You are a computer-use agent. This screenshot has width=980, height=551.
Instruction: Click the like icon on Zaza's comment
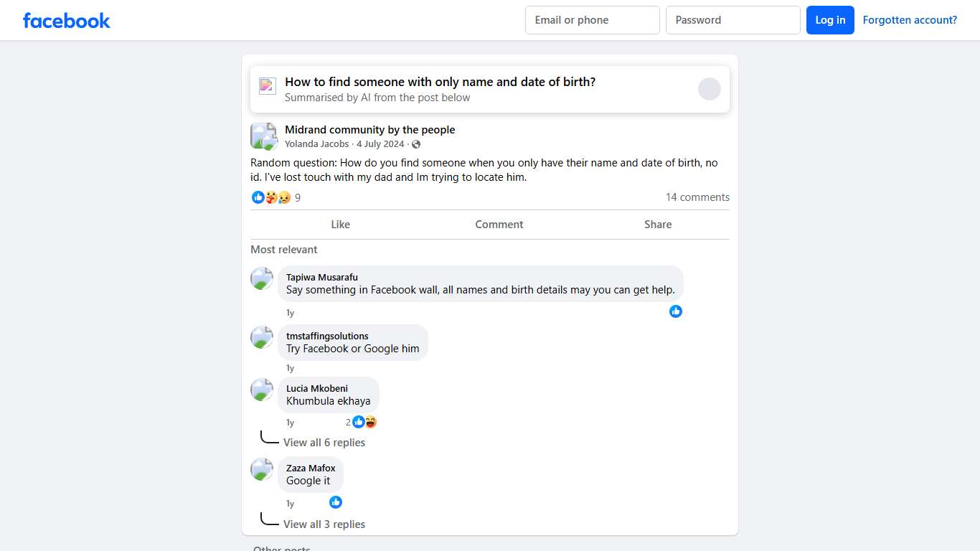coord(336,502)
